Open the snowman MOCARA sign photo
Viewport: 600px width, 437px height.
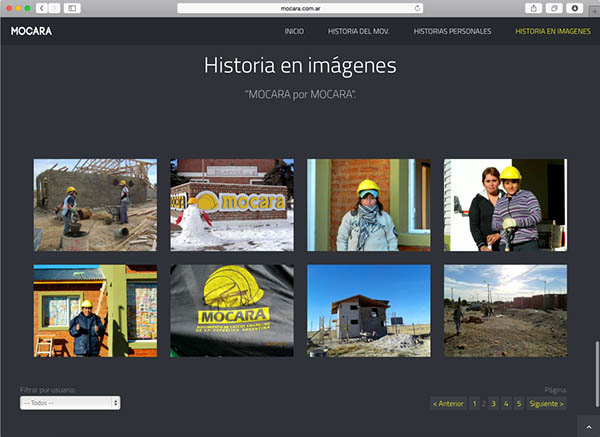(x=232, y=204)
